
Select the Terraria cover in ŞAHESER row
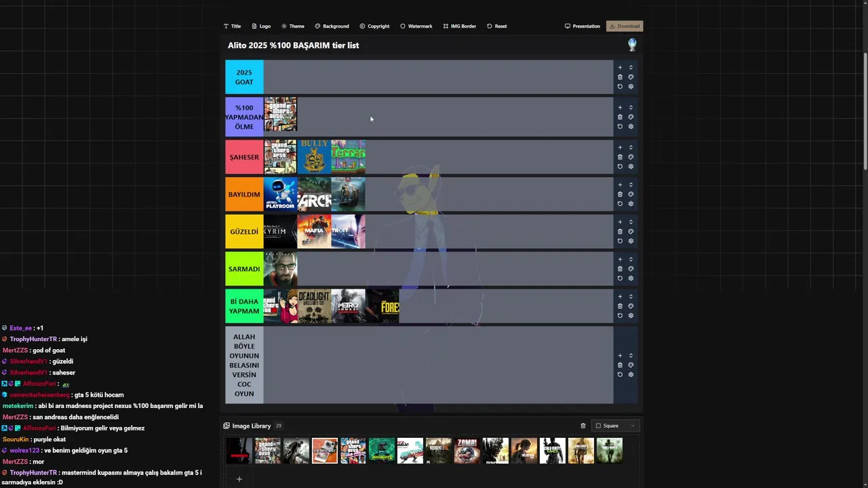[349, 157]
